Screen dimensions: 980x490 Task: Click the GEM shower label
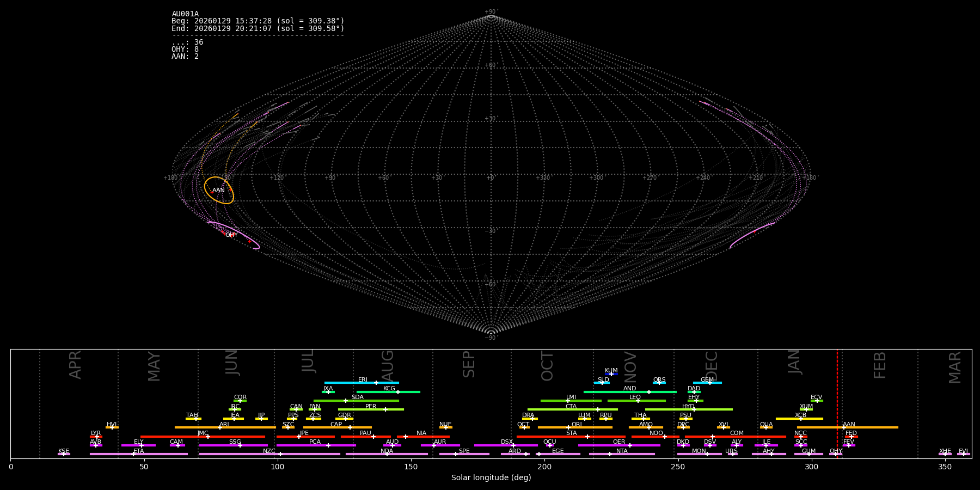(x=707, y=380)
